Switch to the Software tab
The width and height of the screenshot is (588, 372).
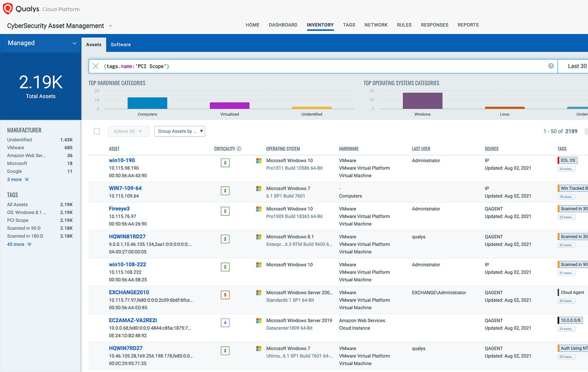point(120,44)
